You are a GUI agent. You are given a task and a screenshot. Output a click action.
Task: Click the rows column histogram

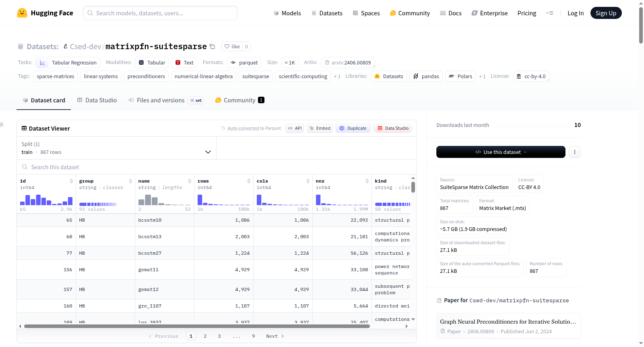(x=224, y=200)
